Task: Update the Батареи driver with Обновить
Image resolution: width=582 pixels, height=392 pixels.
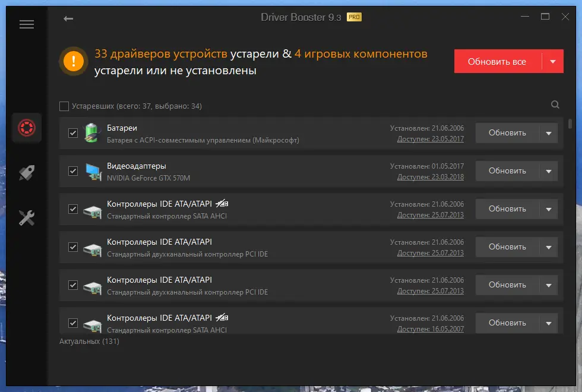Action: click(x=507, y=133)
